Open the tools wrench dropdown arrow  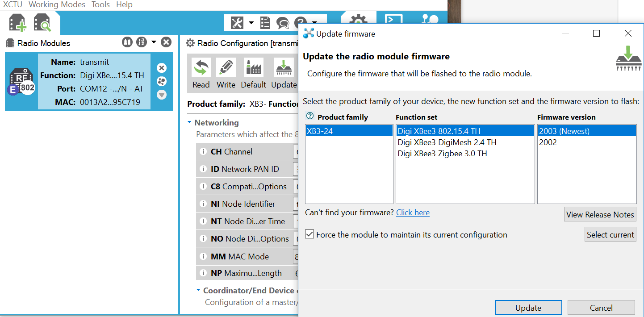(251, 22)
